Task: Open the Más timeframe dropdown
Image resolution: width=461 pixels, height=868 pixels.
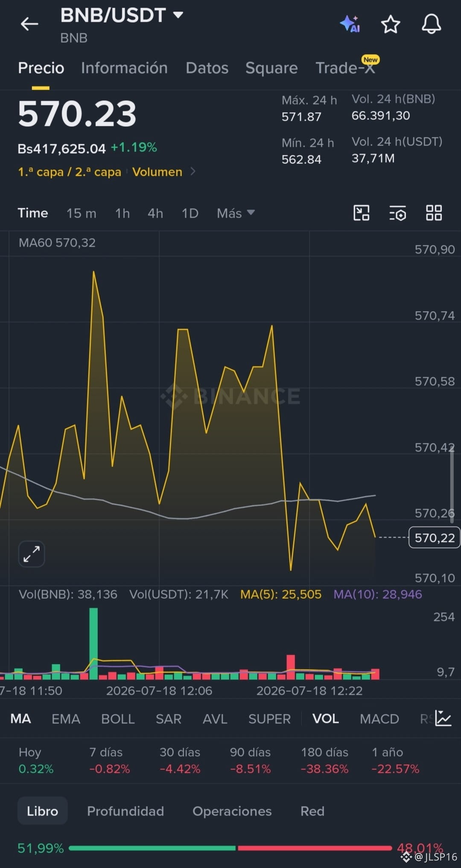Action: 236,213
